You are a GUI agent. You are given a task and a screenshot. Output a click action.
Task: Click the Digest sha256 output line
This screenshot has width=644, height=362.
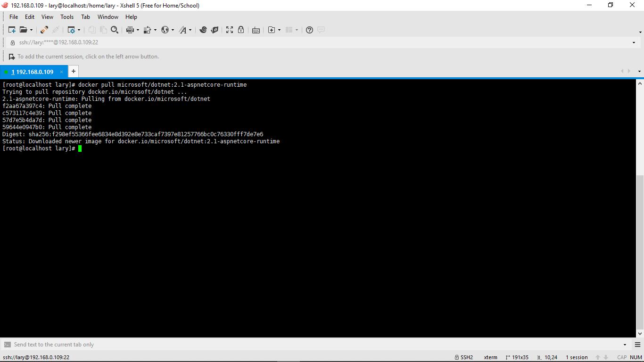tap(133, 134)
